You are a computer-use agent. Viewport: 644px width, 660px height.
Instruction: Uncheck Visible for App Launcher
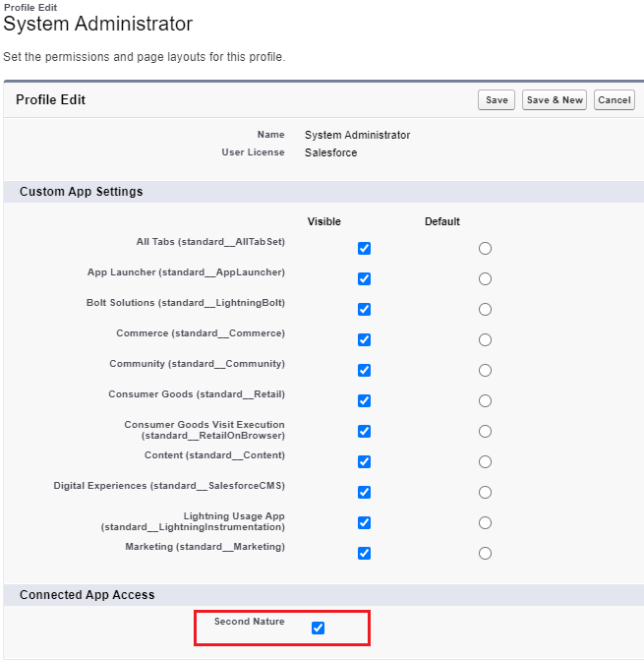[x=364, y=279]
